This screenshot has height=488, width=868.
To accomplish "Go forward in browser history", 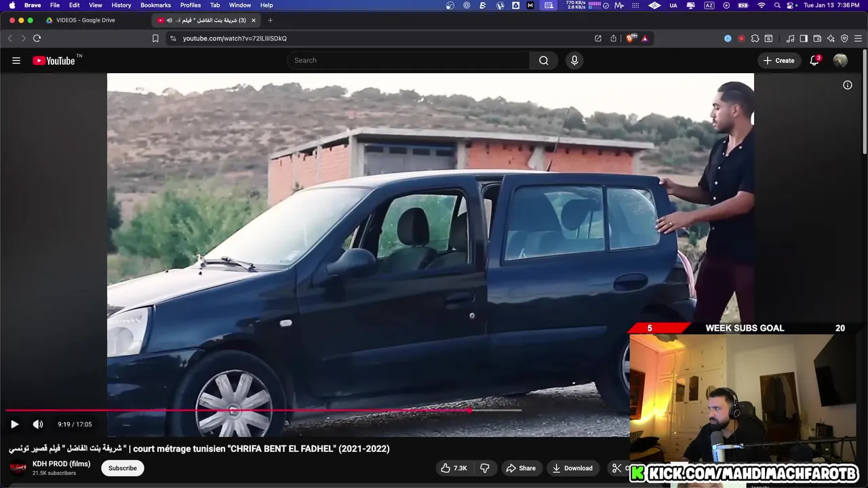I will click(x=23, y=39).
